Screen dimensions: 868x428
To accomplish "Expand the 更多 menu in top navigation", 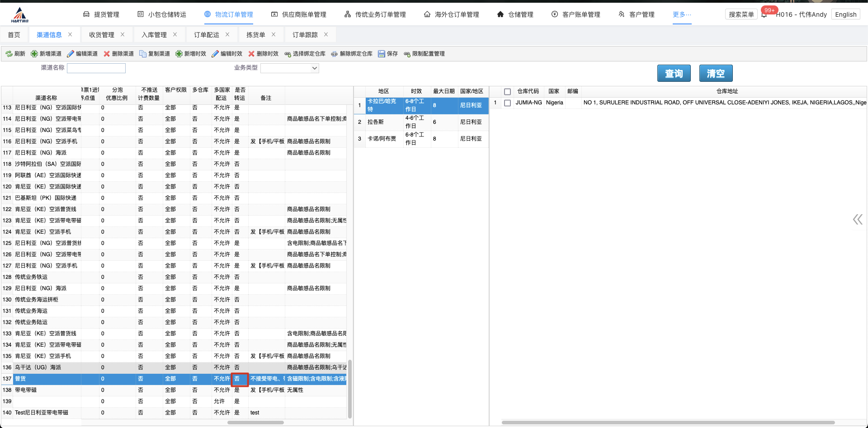I will (682, 14).
